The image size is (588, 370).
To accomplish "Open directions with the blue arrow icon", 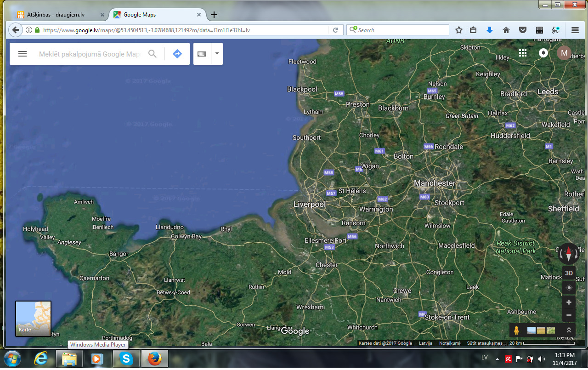I will coord(177,54).
